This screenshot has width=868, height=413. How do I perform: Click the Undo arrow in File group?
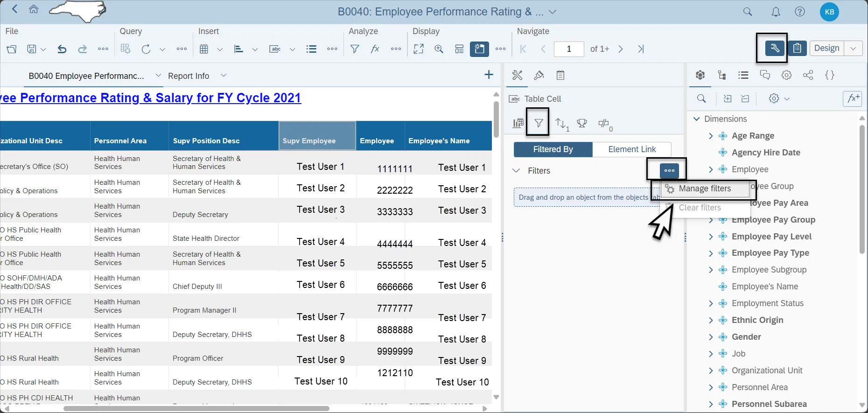(62, 49)
